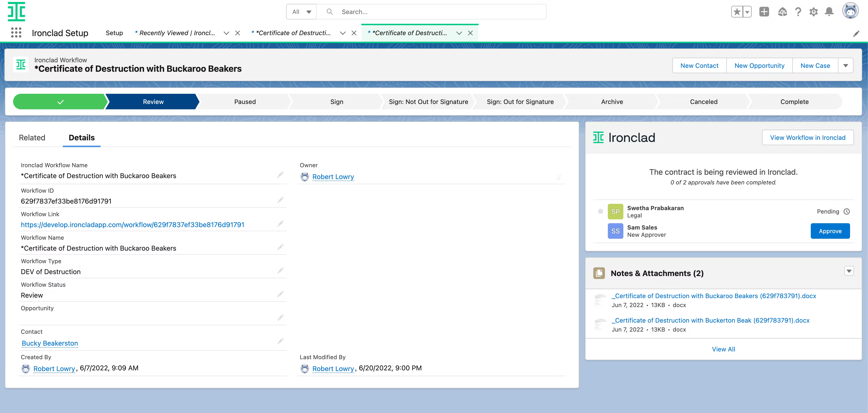868x413 pixels.
Task: Click the New Contact button
Action: coord(699,66)
